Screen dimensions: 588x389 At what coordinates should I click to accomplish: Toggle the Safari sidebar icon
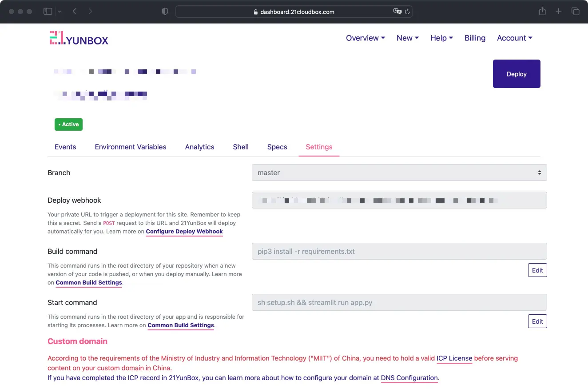[48, 12]
